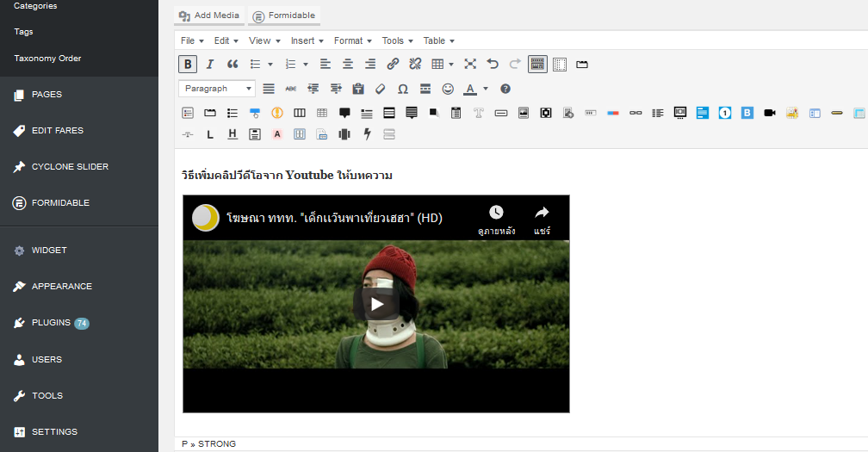The height and width of the screenshot is (452, 868).
Task: Insert horizontal line
Action: click(425, 89)
